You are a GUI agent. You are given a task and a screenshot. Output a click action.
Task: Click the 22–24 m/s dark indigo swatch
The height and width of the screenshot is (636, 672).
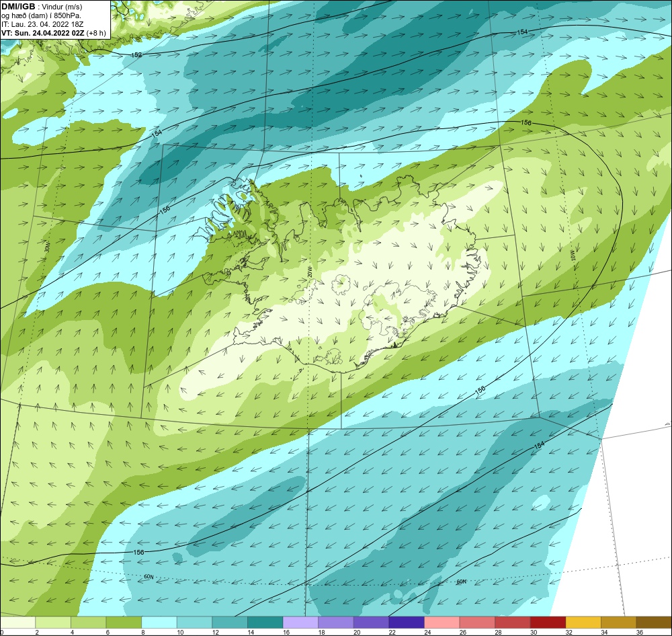[407, 623]
